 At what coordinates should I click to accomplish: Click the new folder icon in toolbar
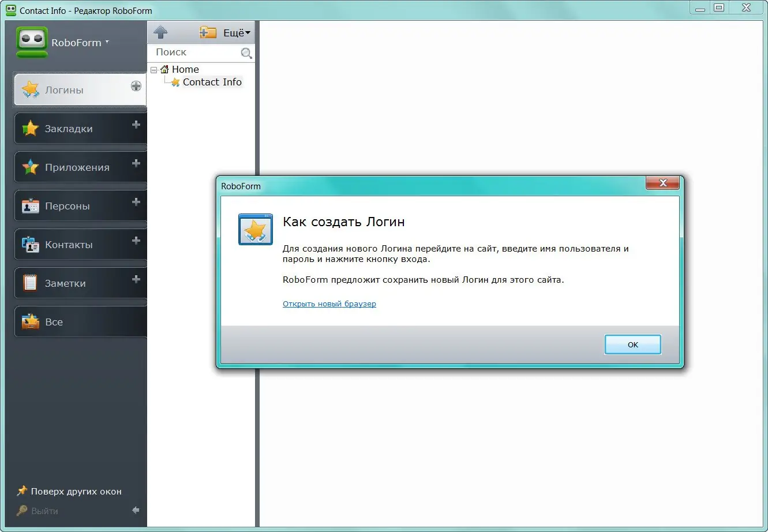[208, 32]
